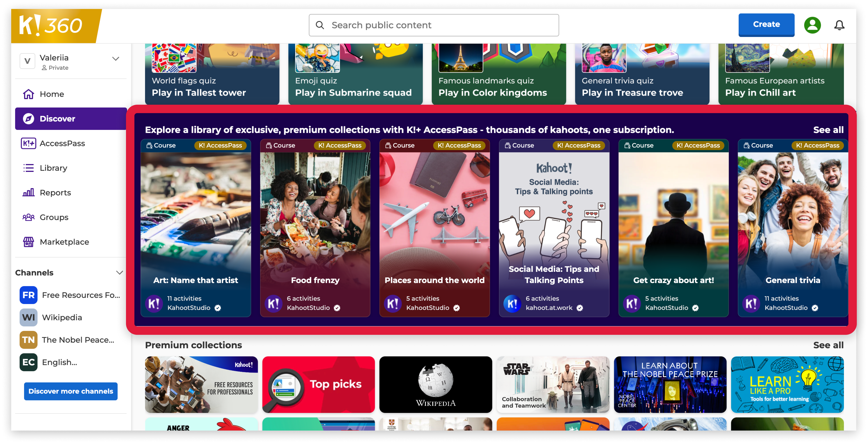This screenshot has height=444, width=868.
Task: Click the blue Create button
Action: click(x=766, y=25)
